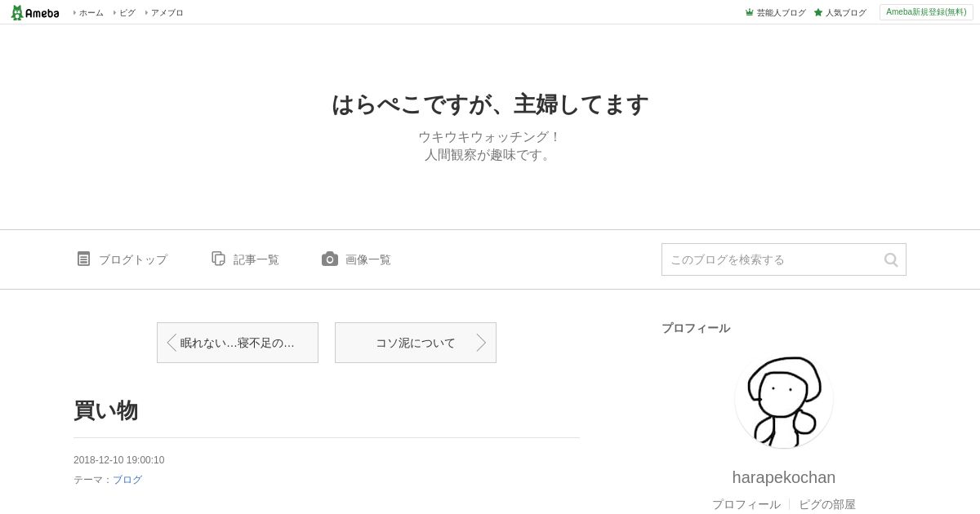Click inside the このブログを検索する search field
This screenshot has height=514, width=980.
pos(772,259)
